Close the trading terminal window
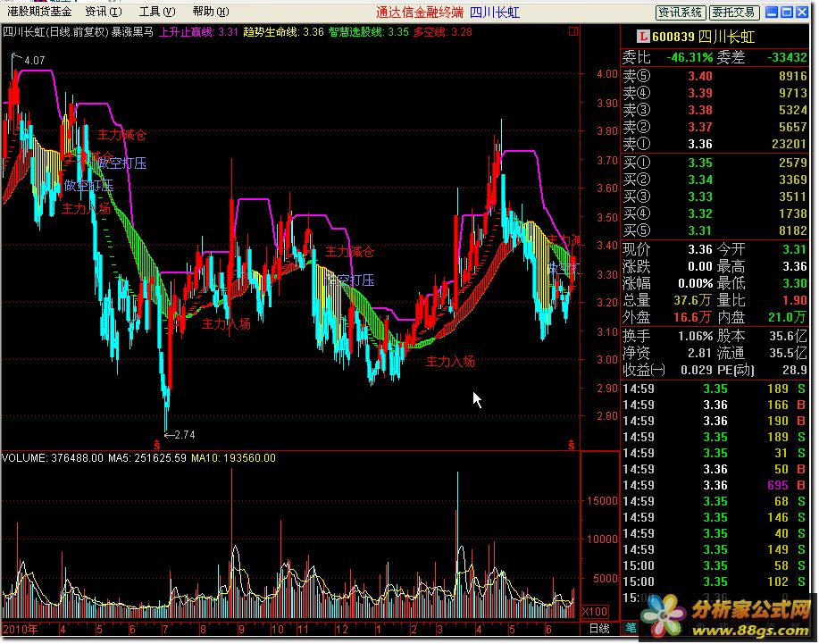The height and width of the screenshot is (644, 819). (x=802, y=12)
